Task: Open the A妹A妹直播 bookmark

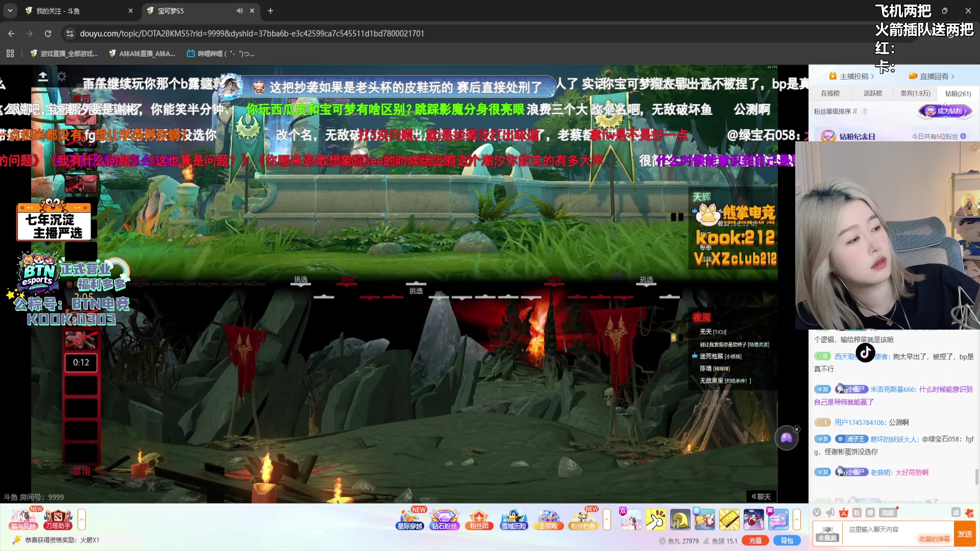Action: click(x=142, y=54)
